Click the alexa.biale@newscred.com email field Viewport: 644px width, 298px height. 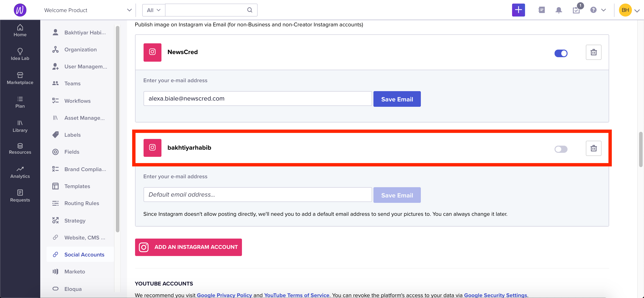coord(258,99)
